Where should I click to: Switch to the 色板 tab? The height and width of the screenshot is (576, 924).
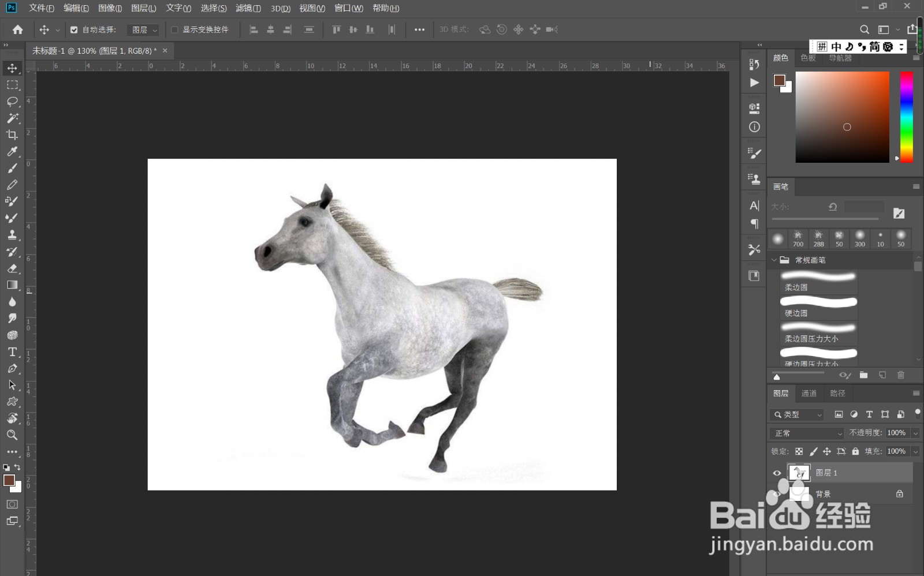point(808,58)
